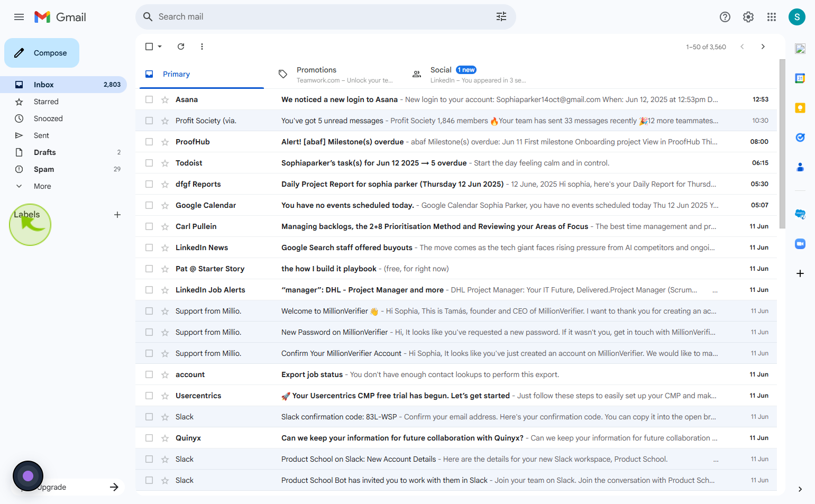The width and height of the screenshot is (815, 504).
Task: Open "Slack confirmation code: 83L-WSP" email
Action: click(456, 417)
